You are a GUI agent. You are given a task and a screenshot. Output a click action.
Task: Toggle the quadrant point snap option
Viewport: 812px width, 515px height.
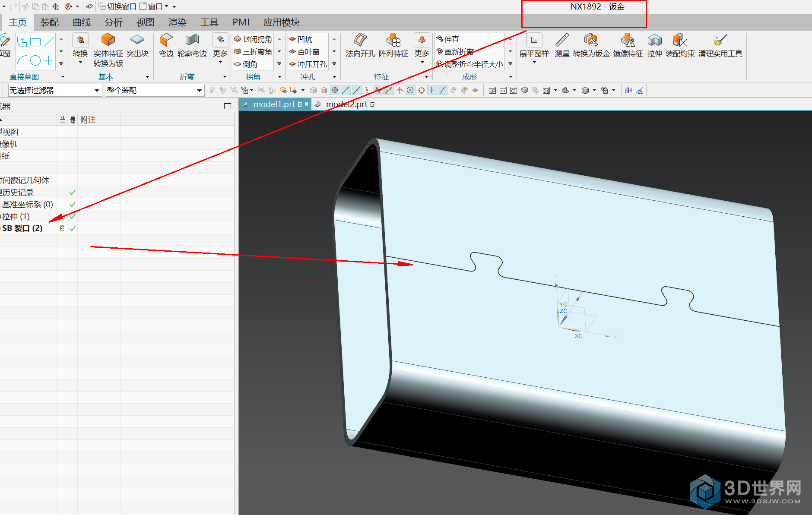click(422, 90)
